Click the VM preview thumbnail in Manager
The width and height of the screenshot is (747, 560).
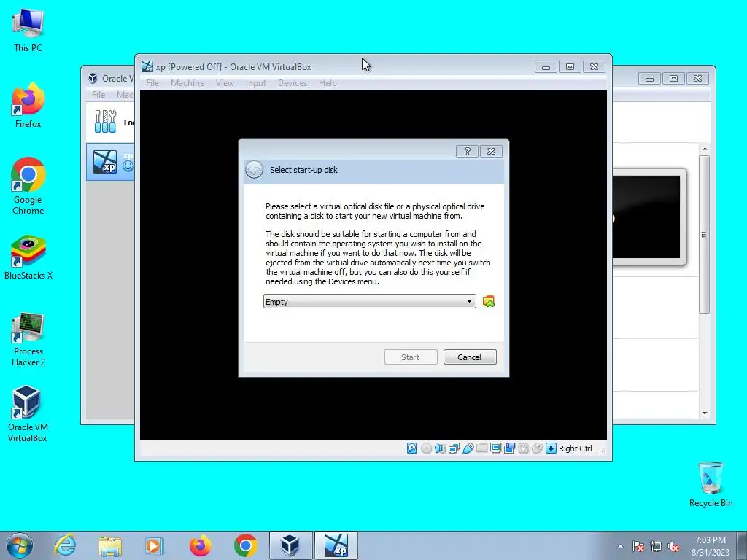coord(649,217)
